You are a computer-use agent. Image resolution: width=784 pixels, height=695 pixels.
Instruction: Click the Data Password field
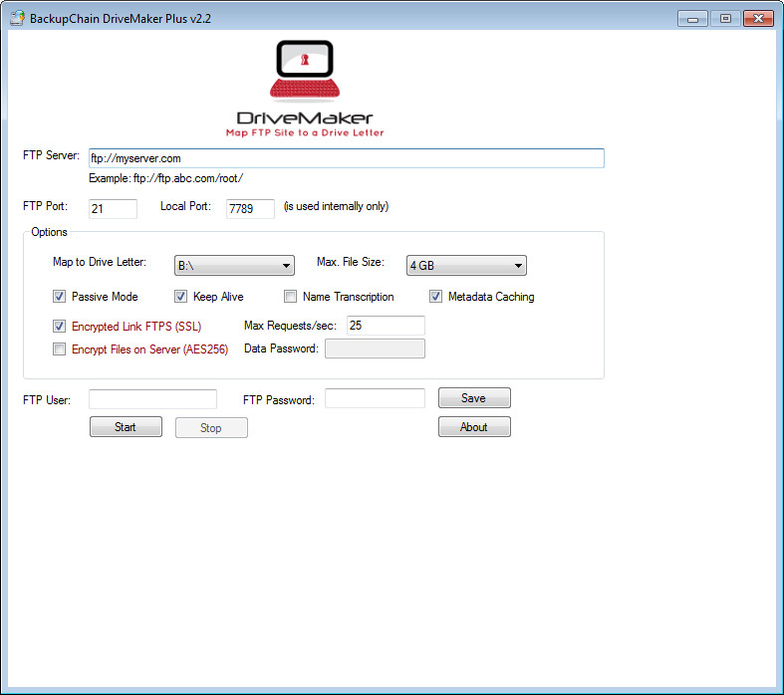pos(375,348)
